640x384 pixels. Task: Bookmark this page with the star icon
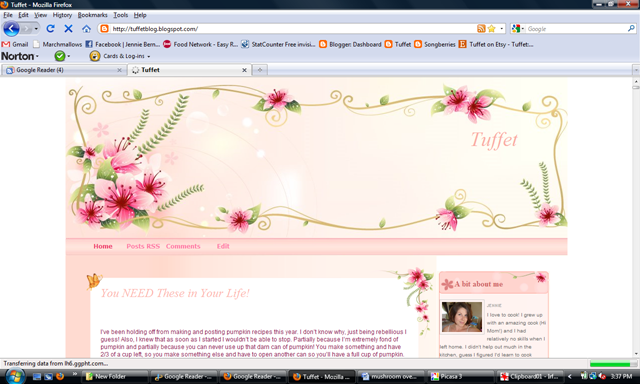(491, 29)
